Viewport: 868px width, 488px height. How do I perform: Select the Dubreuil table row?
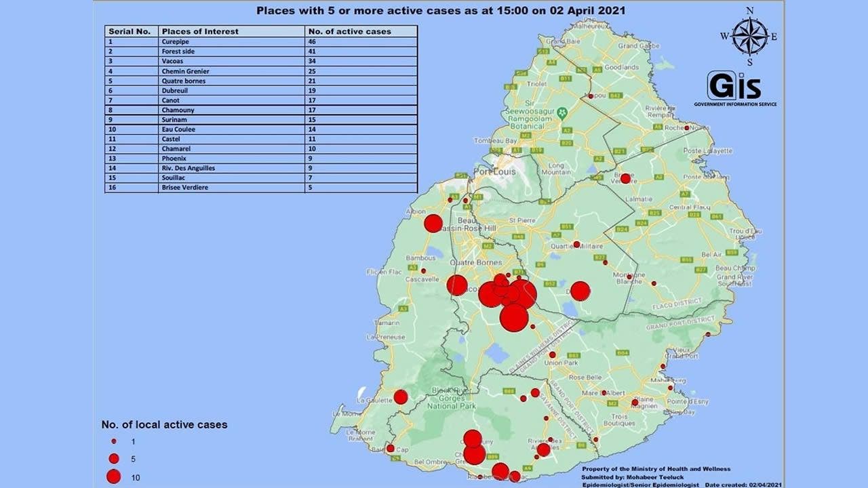261,91
